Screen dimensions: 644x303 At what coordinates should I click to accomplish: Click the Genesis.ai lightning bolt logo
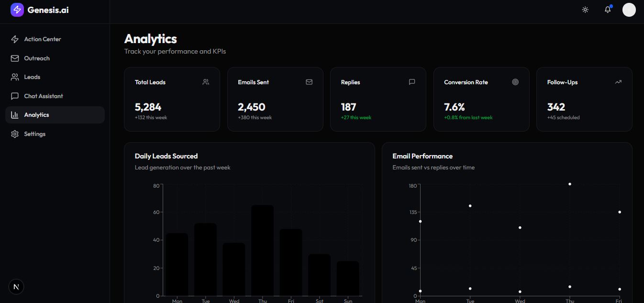(17, 10)
